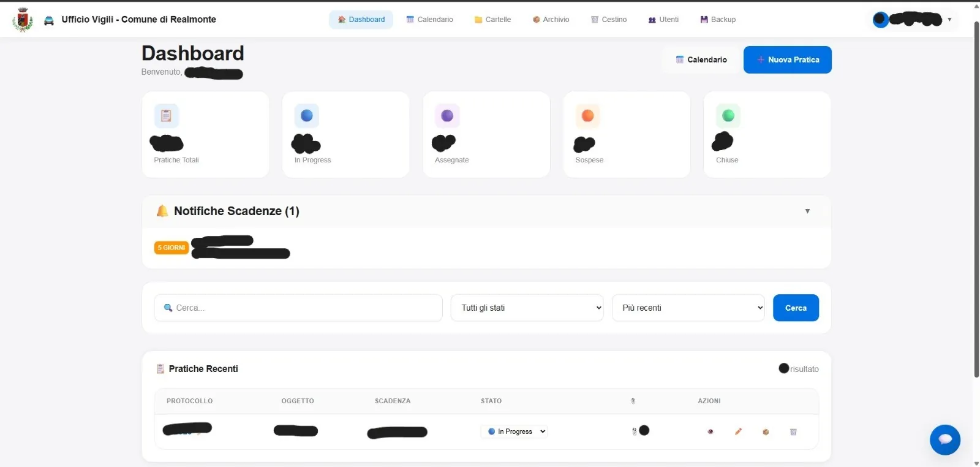This screenshot has height=467, width=980.
Task: Click the page vertical scrollbar
Action: click(x=976, y=199)
